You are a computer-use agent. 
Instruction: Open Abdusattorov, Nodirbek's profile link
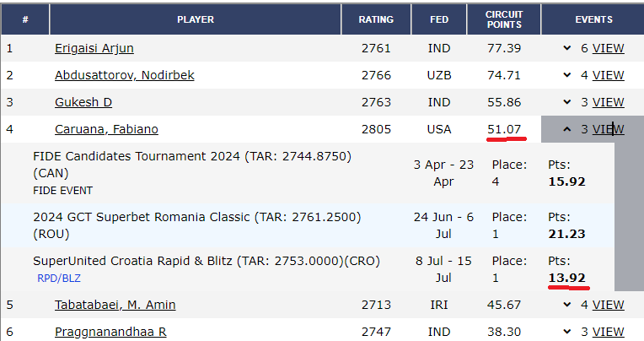pos(124,75)
